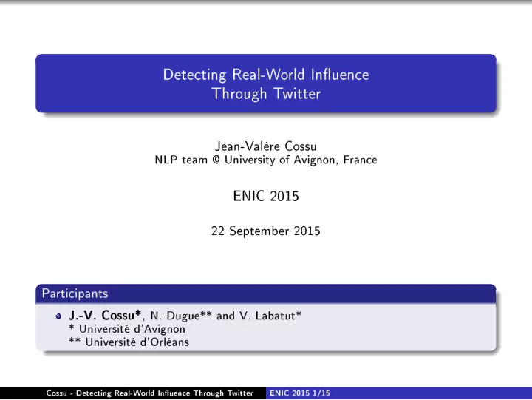This screenshot has width=532, height=400.
Task: Click the participant name 'V. Labatut*'
Action: (x=270, y=316)
